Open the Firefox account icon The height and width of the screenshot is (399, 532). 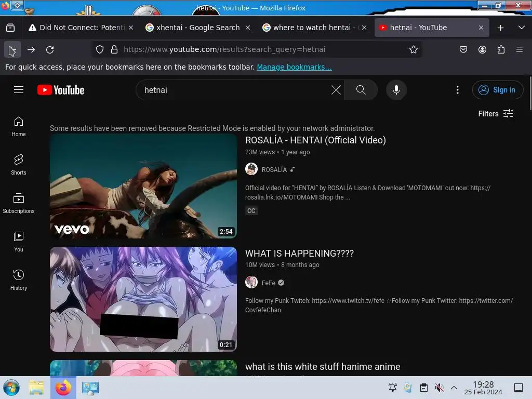[x=482, y=49]
